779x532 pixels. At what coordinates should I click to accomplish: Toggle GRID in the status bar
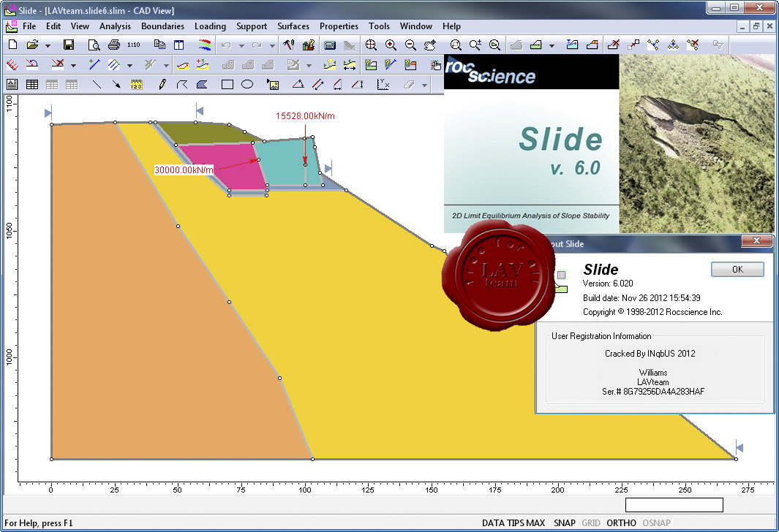[x=591, y=523]
